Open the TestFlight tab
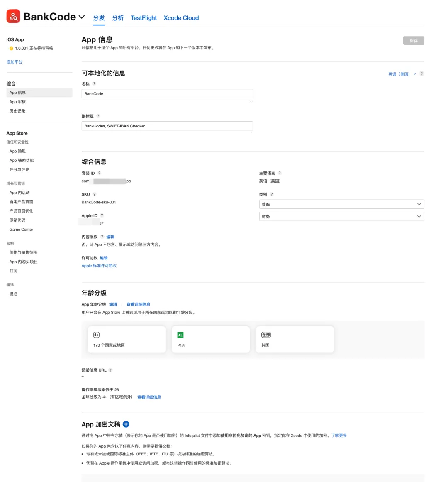Image resolution: width=448 pixels, height=482 pixels. click(x=144, y=18)
